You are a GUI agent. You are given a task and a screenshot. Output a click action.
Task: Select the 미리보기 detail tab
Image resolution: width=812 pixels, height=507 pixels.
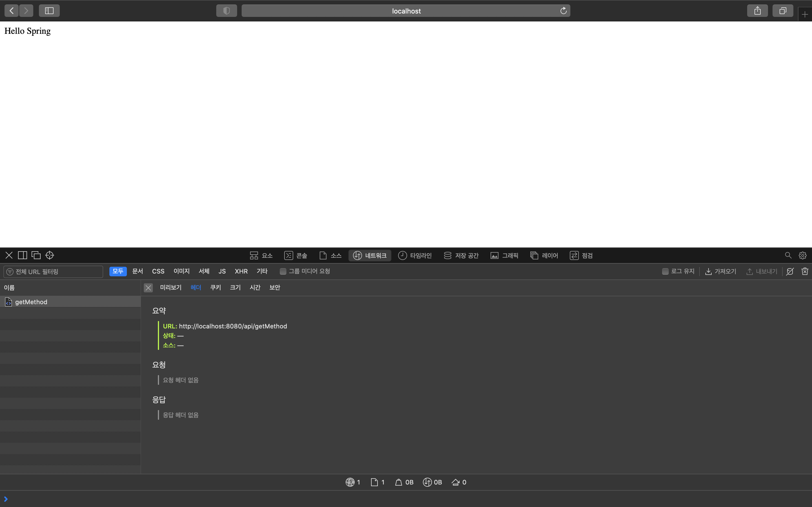[171, 287]
